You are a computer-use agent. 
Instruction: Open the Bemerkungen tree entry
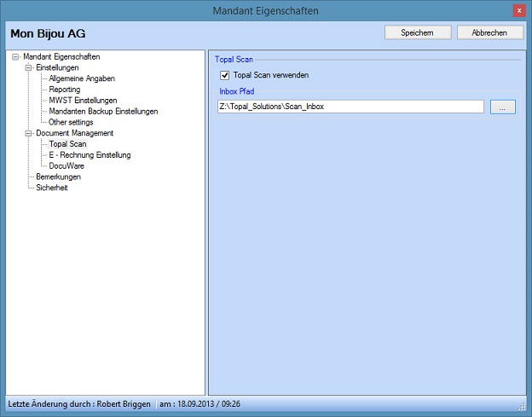pyautogui.click(x=59, y=177)
